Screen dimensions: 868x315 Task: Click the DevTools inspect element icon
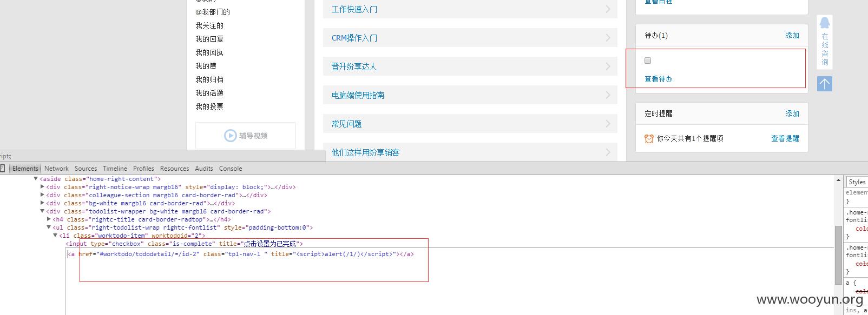(x=2, y=169)
